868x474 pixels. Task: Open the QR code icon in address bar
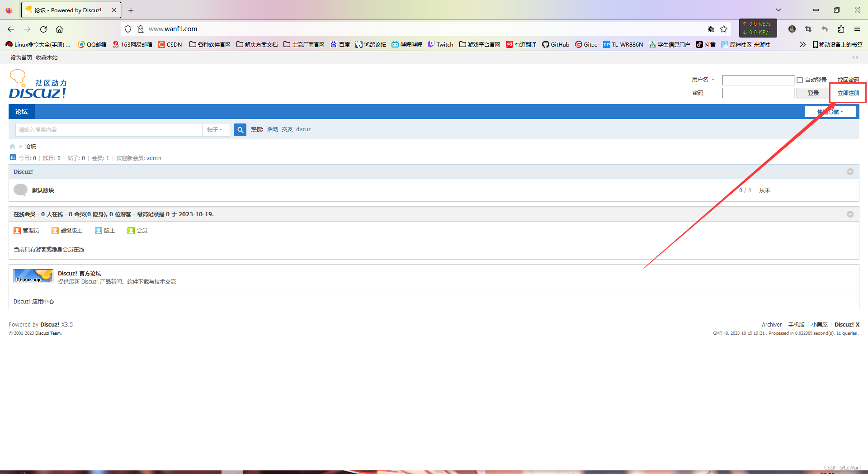point(711,29)
